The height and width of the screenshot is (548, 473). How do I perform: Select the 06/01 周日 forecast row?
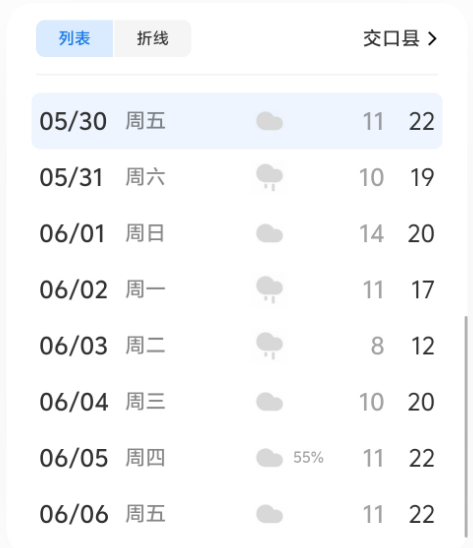[x=237, y=233]
